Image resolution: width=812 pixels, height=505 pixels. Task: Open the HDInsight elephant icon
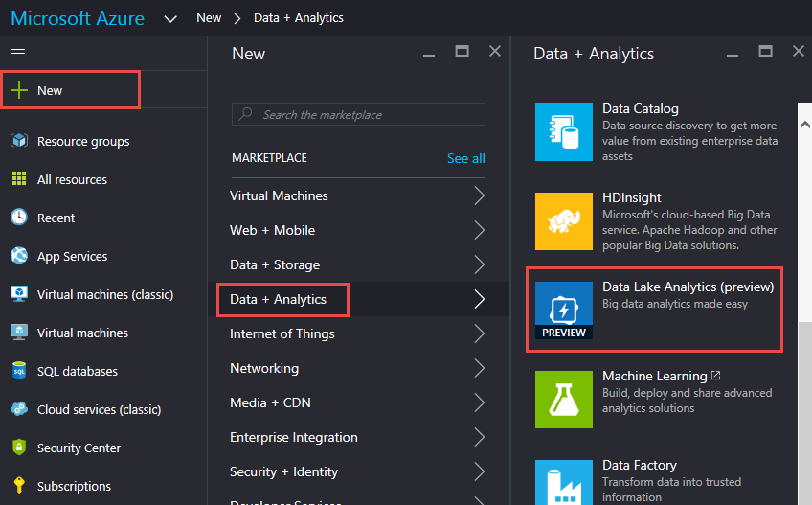coord(564,220)
